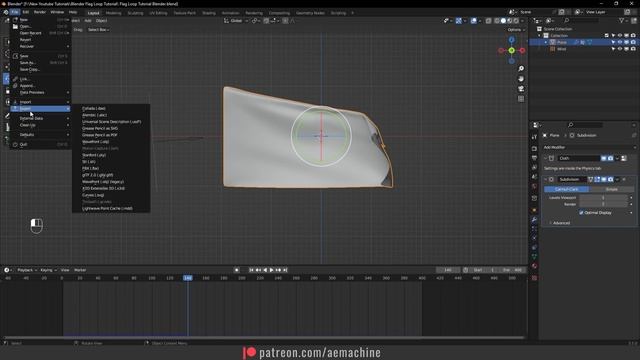Image resolution: width=640 pixels, height=360 pixels.
Task: Select the Wind object in outliner
Action: [562, 49]
